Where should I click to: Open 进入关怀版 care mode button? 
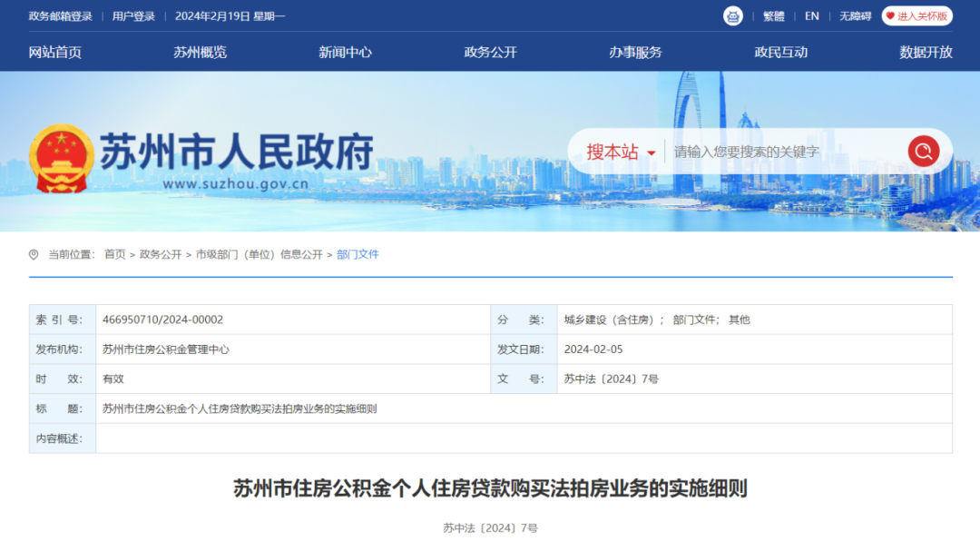click(x=916, y=16)
